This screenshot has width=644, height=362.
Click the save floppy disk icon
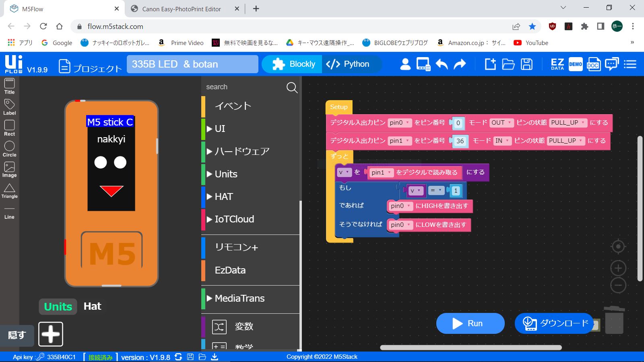(x=526, y=64)
